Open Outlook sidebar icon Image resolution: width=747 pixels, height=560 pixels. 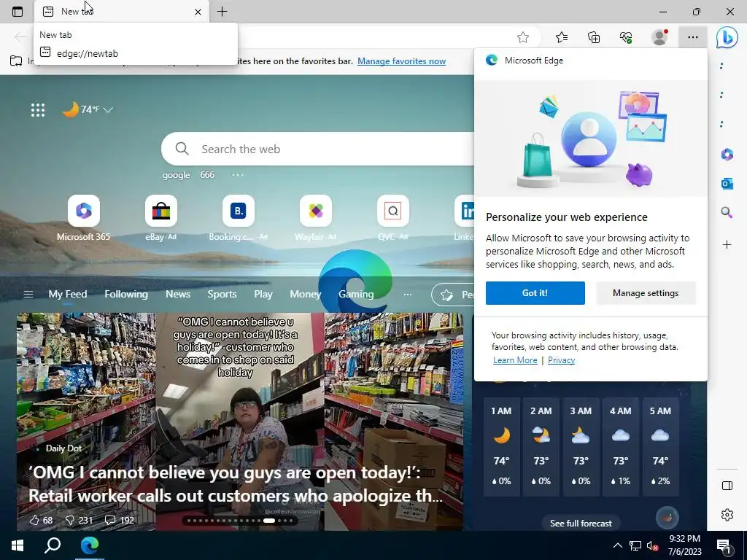pyautogui.click(x=727, y=183)
